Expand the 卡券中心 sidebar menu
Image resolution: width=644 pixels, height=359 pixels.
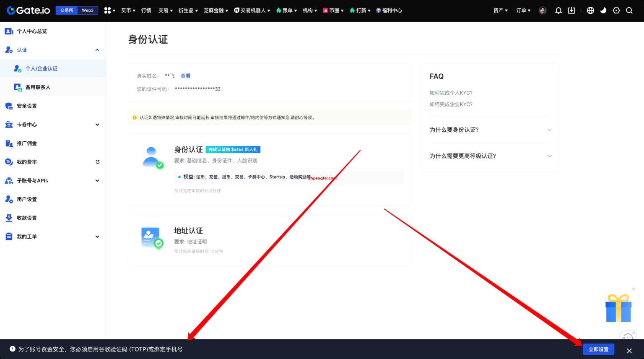97,125
